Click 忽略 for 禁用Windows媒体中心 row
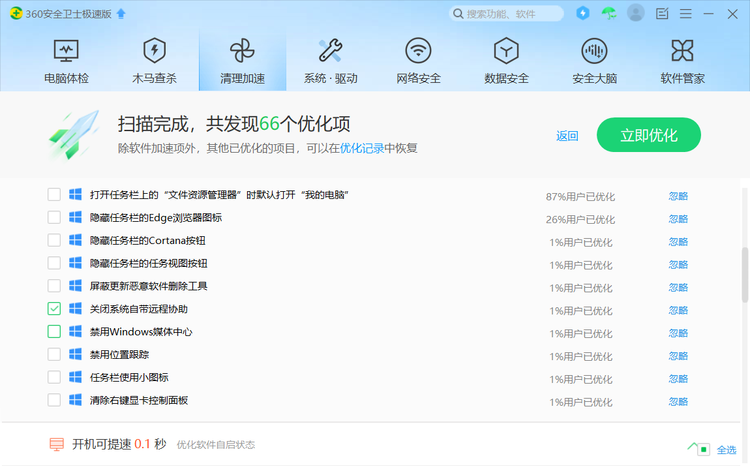The height and width of the screenshot is (473, 750). [x=678, y=333]
